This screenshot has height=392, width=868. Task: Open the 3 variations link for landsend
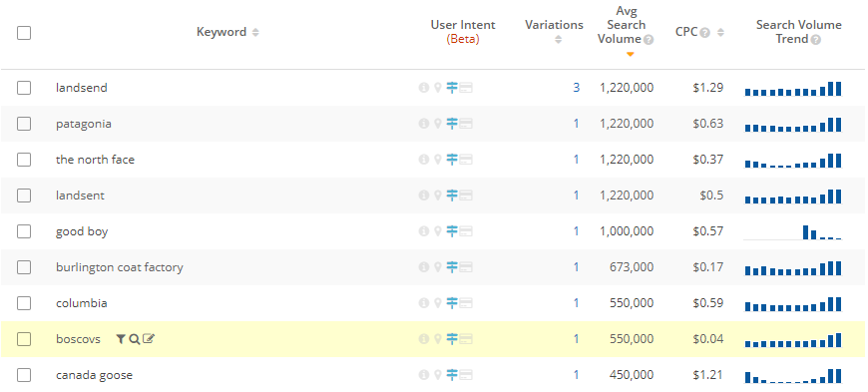pyautogui.click(x=577, y=88)
